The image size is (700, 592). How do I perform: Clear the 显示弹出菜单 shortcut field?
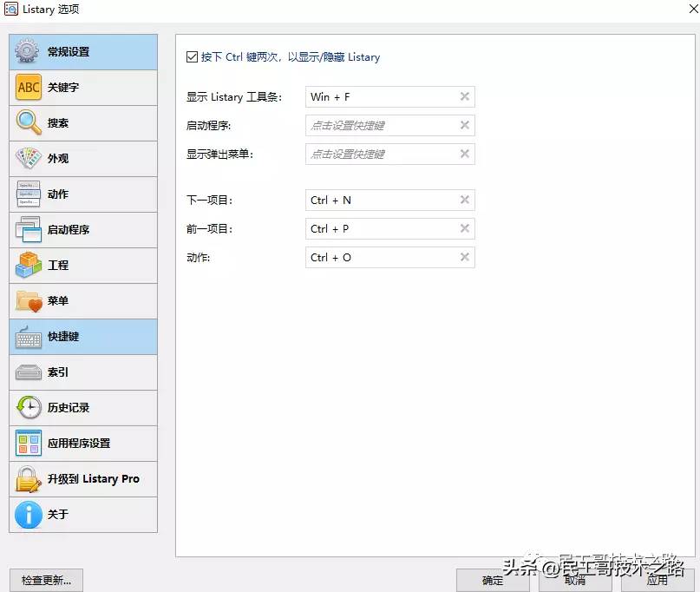click(x=465, y=154)
